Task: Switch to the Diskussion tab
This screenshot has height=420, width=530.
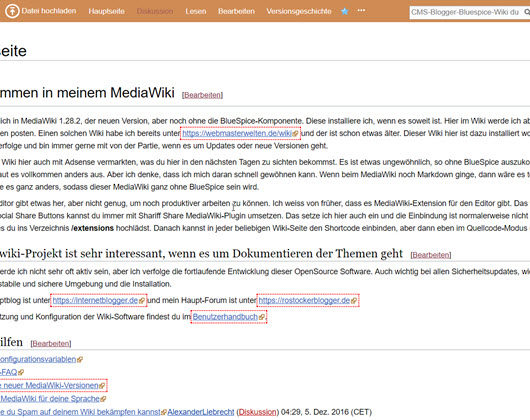Action: 155,11
